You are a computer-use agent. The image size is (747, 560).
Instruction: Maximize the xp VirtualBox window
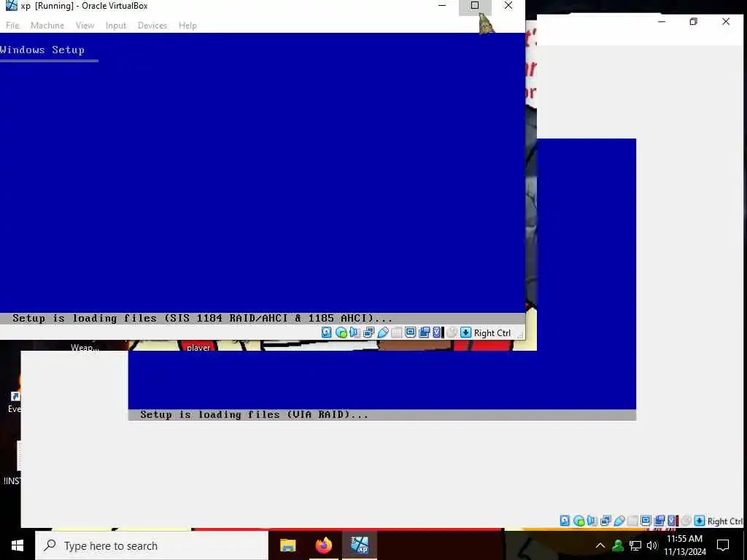click(475, 6)
